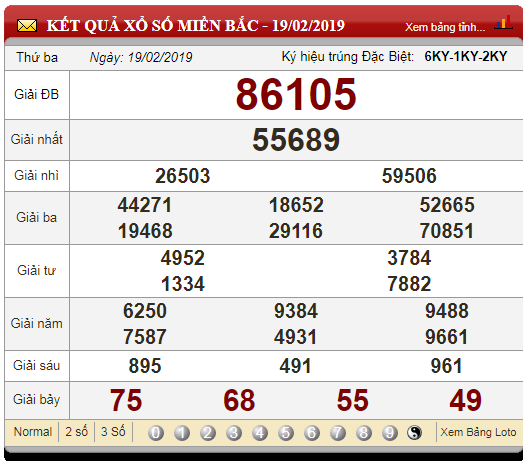Click the yin-yang ball icon

point(414,433)
